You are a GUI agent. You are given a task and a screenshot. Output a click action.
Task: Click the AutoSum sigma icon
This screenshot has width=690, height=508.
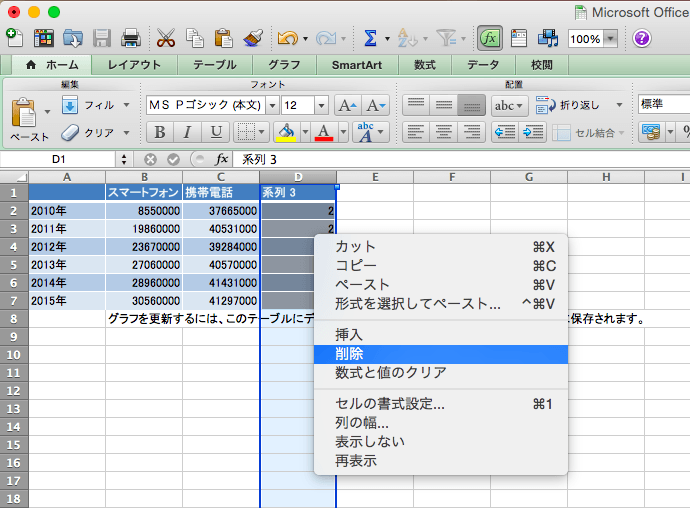pos(371,38)
